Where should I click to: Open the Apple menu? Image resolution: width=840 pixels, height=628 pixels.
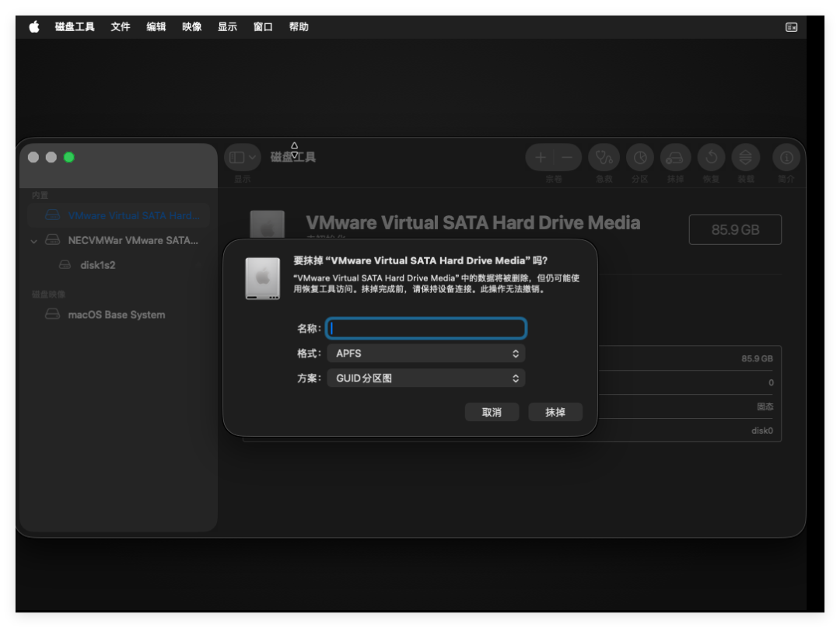tap(34, 26)
